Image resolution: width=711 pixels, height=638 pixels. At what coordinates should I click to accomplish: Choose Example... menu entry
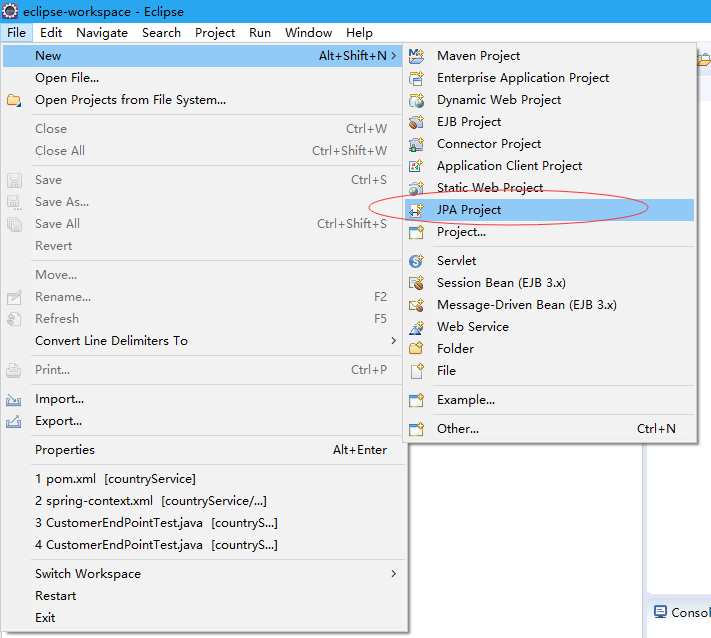click(x=549, y=400)
